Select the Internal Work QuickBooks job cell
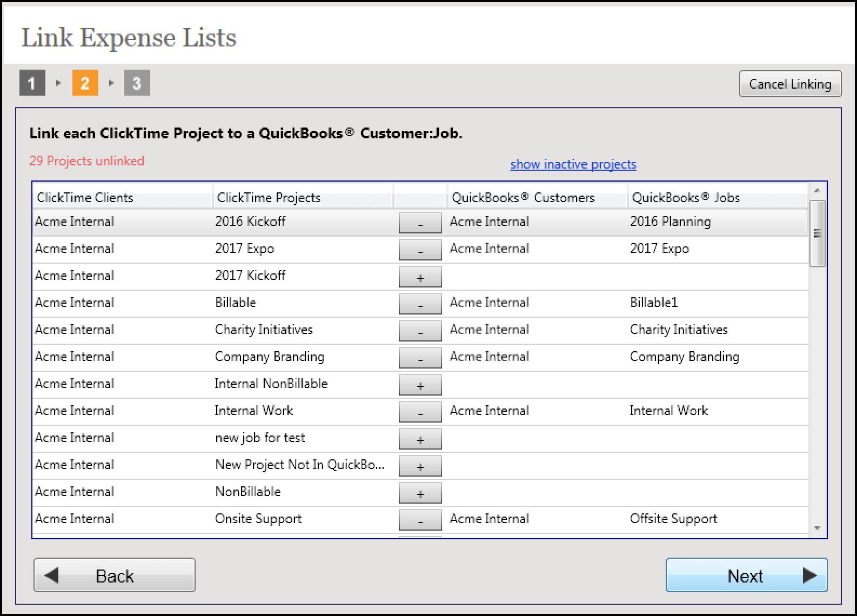This screenshot has width=857, height=616. coord(668,411)
